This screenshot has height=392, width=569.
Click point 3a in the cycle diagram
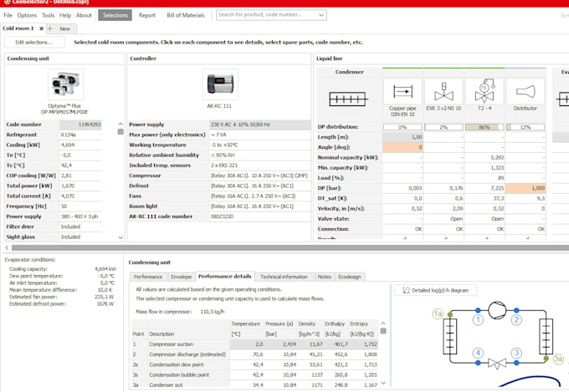558,359
